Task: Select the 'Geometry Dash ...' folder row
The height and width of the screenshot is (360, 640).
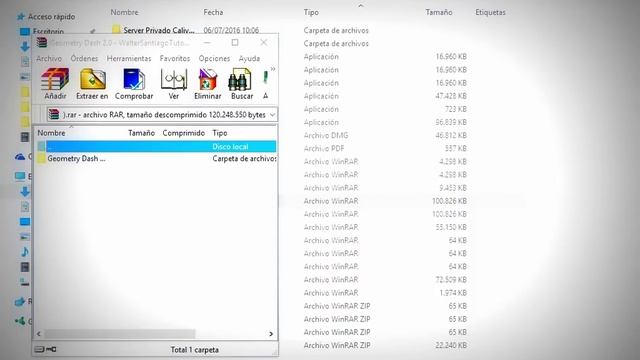Action: tap(157, 159)
